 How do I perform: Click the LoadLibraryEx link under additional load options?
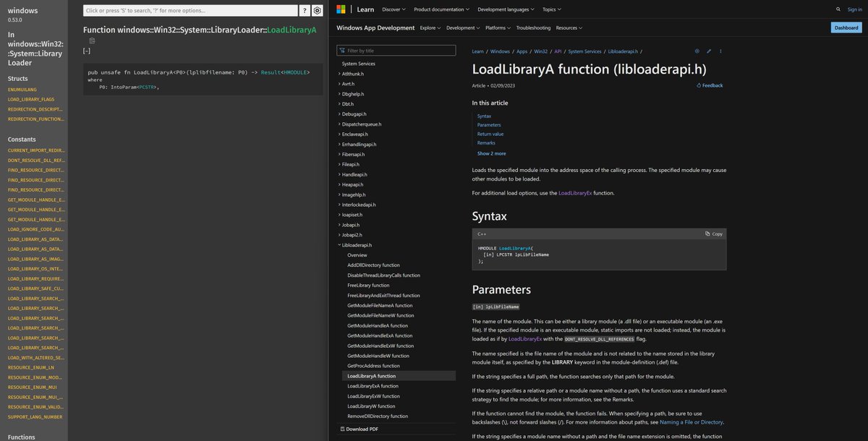(x=575, y=193)
